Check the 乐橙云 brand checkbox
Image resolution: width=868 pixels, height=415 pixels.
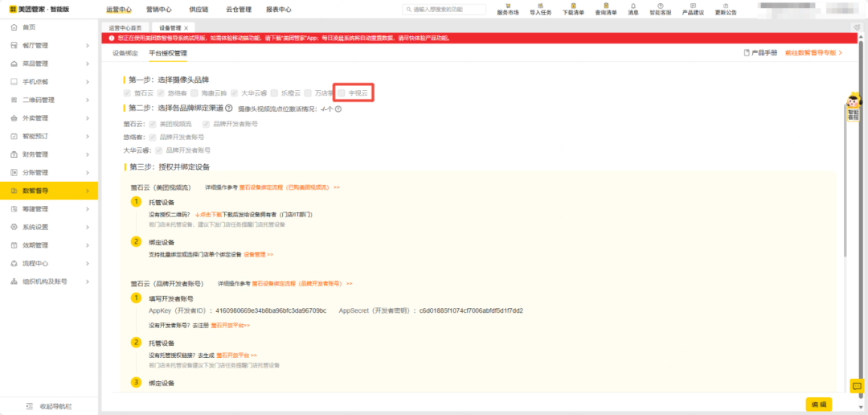[274, 93]
